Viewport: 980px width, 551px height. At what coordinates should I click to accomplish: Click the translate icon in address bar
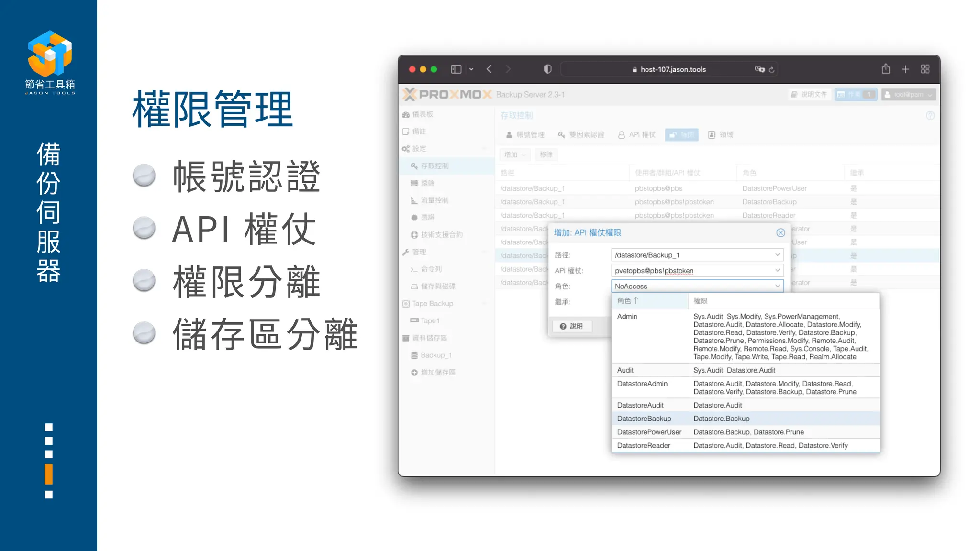759,69
